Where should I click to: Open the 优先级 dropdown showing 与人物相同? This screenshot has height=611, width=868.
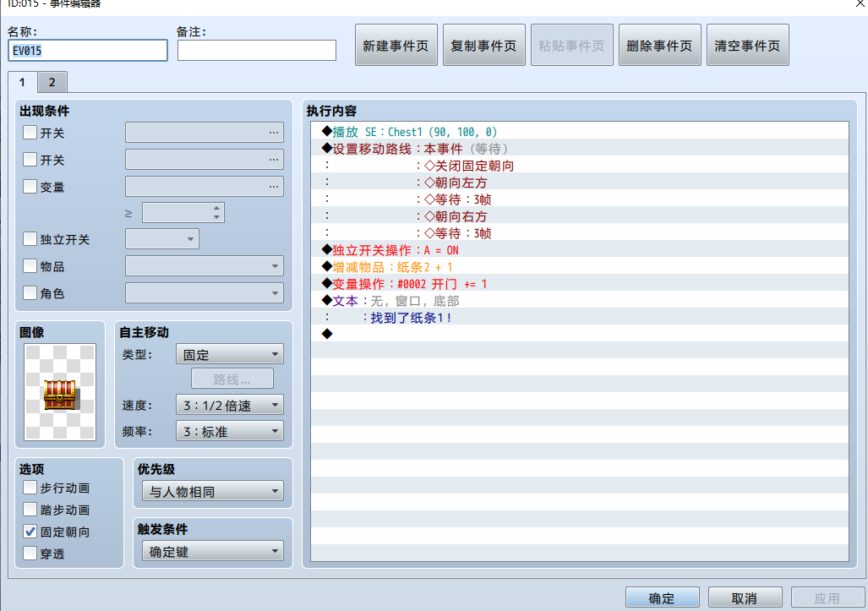(x=213, y=491)
